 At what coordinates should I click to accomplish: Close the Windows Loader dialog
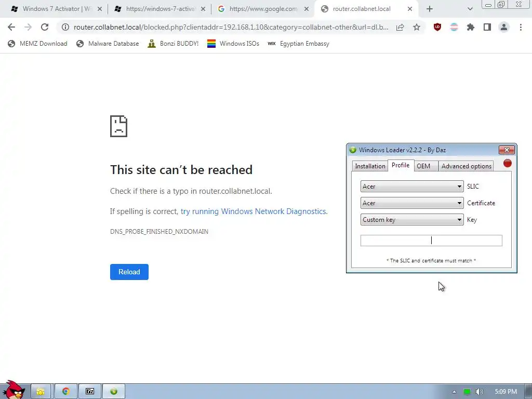[507, 150]
